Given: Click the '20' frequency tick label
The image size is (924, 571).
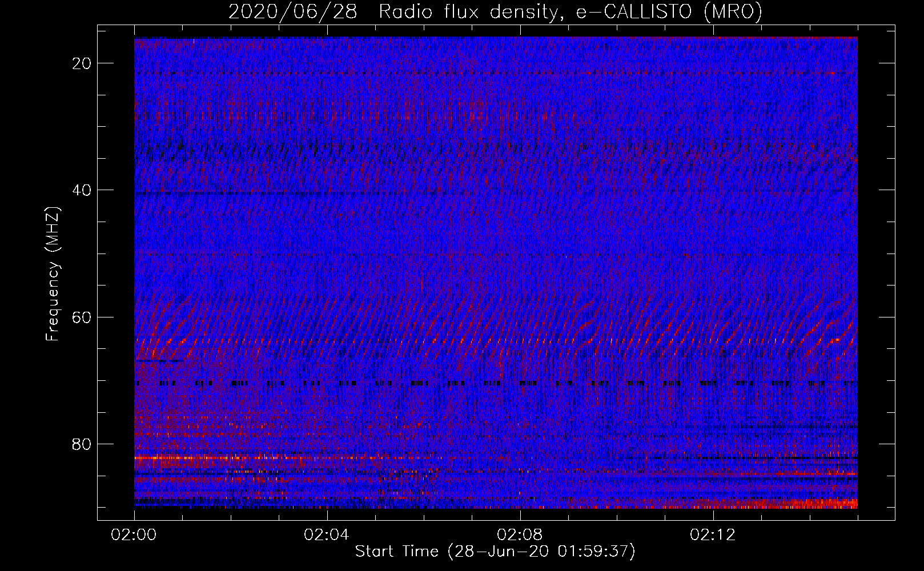Looking at the screenshot, I should point(82,63).
